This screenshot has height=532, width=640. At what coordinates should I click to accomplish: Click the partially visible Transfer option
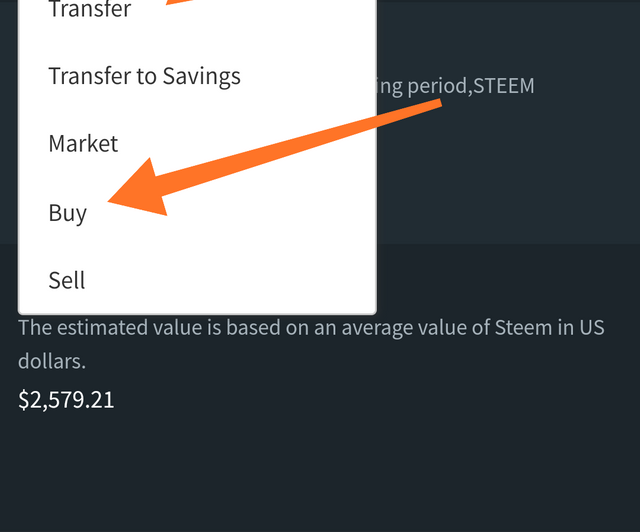pyautogui.click(x=90, y=11)
